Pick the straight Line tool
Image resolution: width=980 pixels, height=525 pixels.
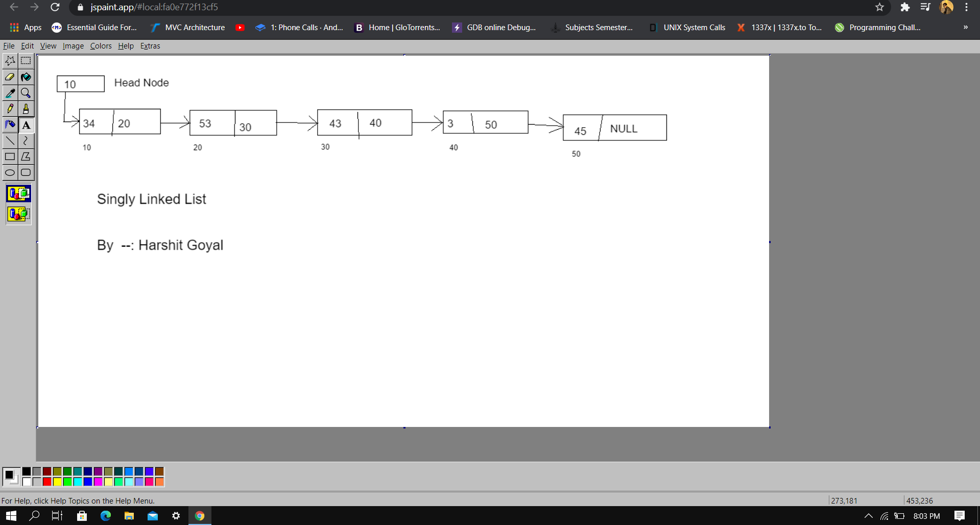10,140
